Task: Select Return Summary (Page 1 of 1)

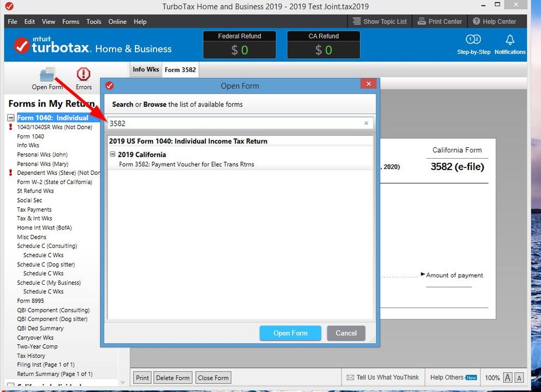Action: coord(55,374)
